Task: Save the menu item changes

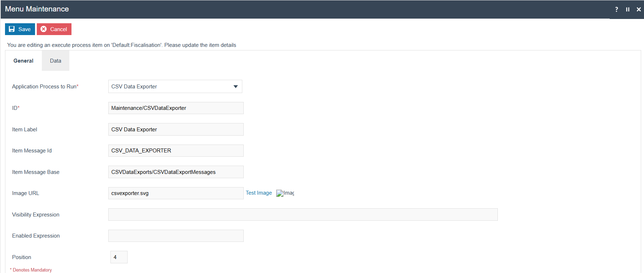Action: (x=20, y=29)
